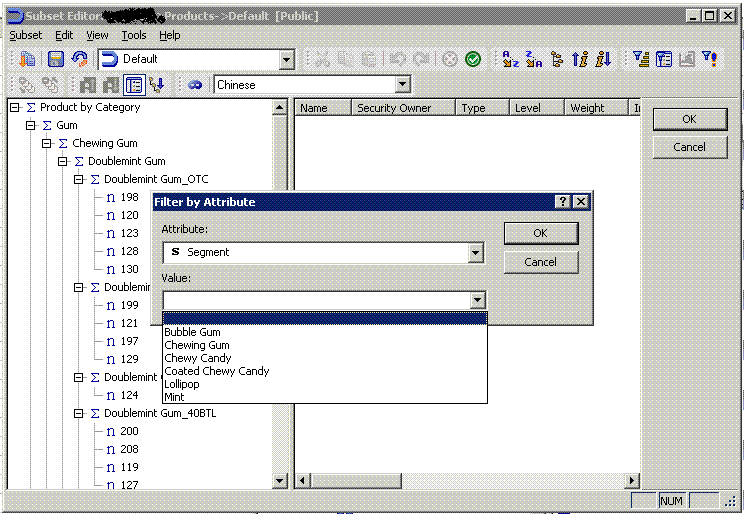This screenshot has width=744, height=514.
Task: Open the Tools menu
Action: 134,35
